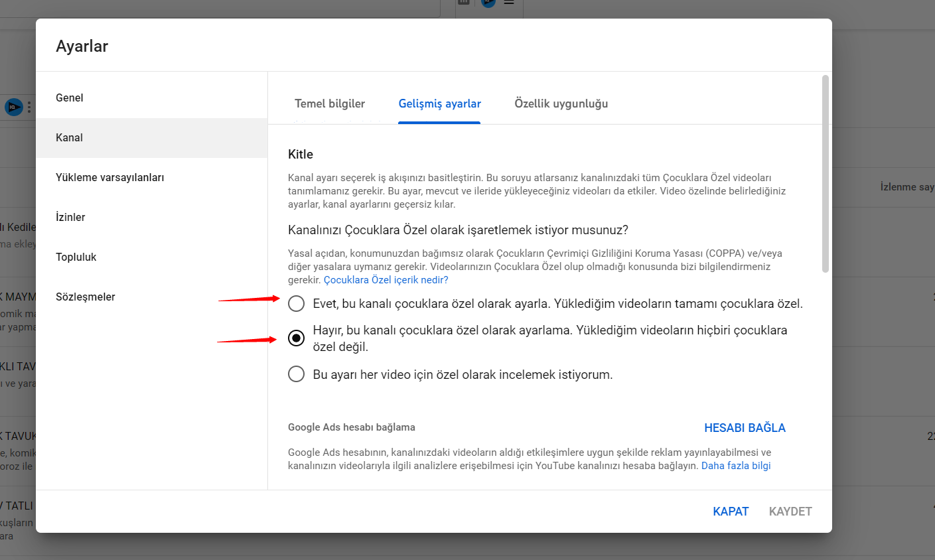The height and width of the screenshot is (560, 935).
Task: Select 'Evet, bu kanalı çocuklara özel' radio
Action: pos(296,304)
